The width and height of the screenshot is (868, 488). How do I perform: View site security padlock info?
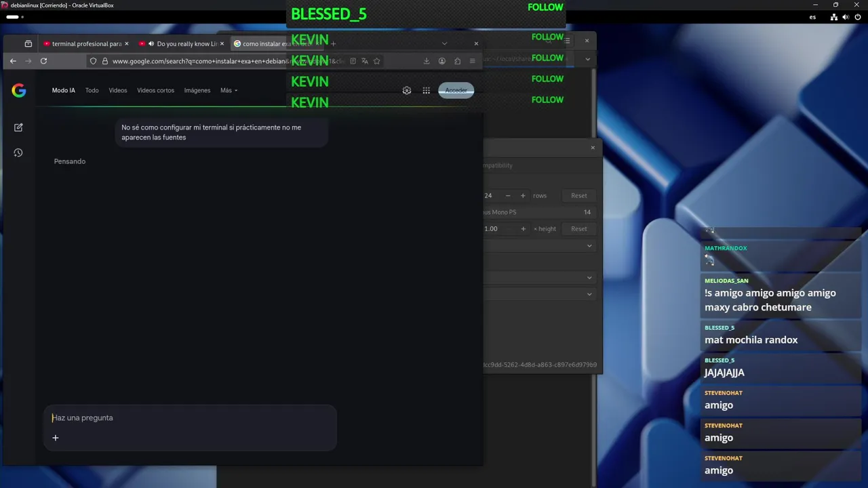(x=105, y=61)
